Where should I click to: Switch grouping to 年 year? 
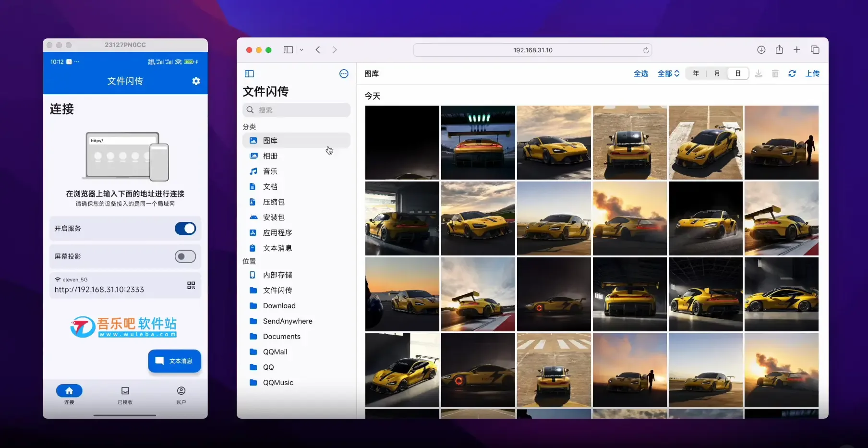tap(696, 73)
